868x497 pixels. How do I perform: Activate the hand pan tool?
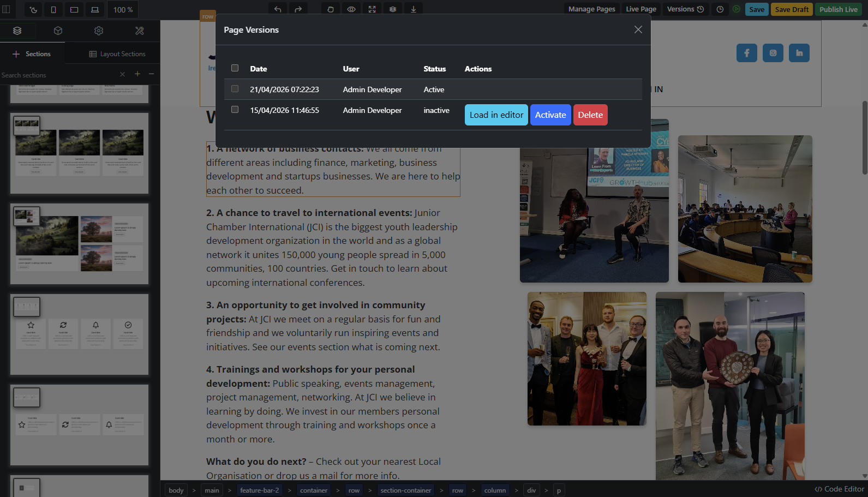[x=331, y=9]
